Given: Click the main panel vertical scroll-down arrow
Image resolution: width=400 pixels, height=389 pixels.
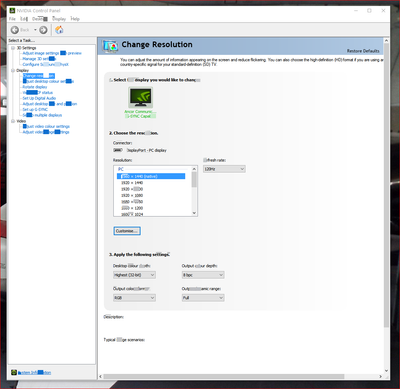Looking at the screenshot, I should [x=386, y=370].
